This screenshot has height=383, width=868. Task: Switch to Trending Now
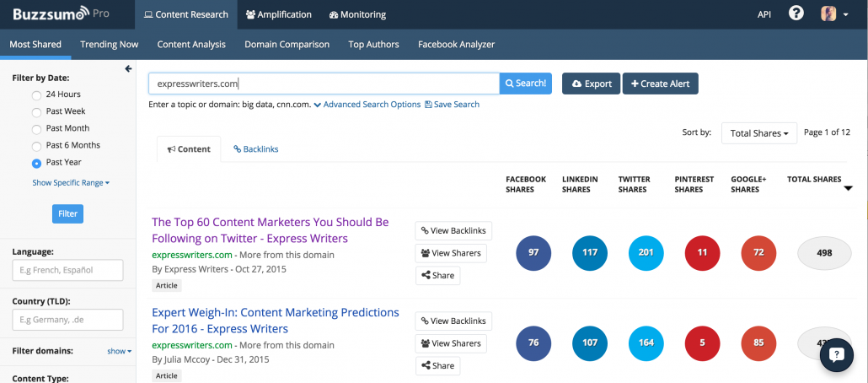click(x=110, y=45)
